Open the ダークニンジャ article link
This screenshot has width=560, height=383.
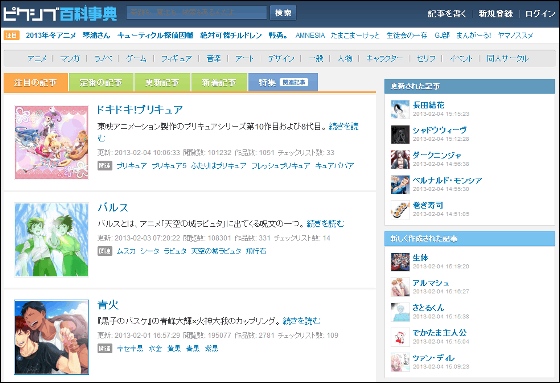(x=437, y=155)
